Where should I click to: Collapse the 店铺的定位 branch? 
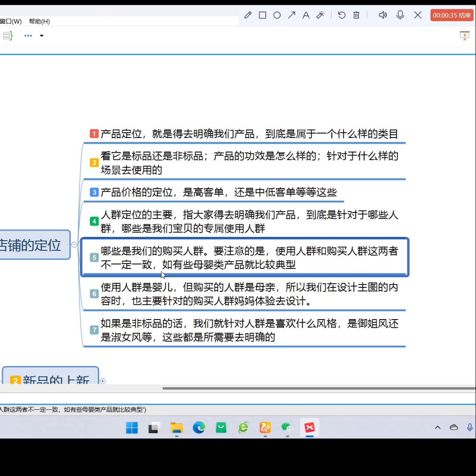[74, 245]
